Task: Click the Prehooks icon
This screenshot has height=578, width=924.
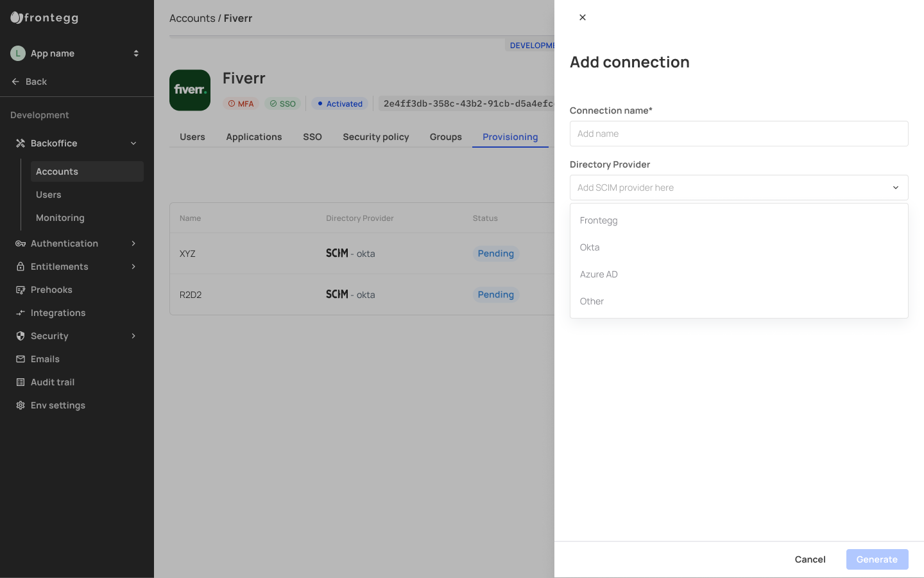Action: pyautogui.click(x=21, y=290)
